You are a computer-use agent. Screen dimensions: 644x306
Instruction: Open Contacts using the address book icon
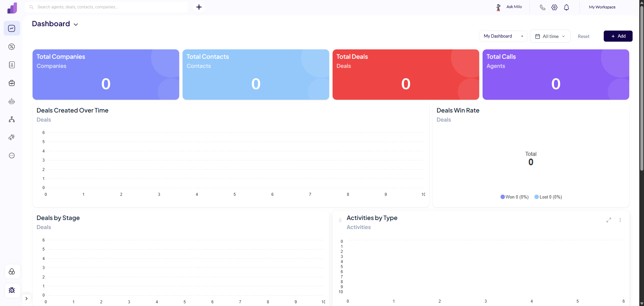click(12, 65)
